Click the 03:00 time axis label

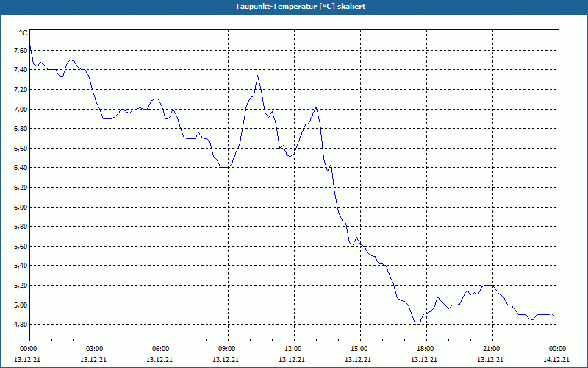click(96, 349)
